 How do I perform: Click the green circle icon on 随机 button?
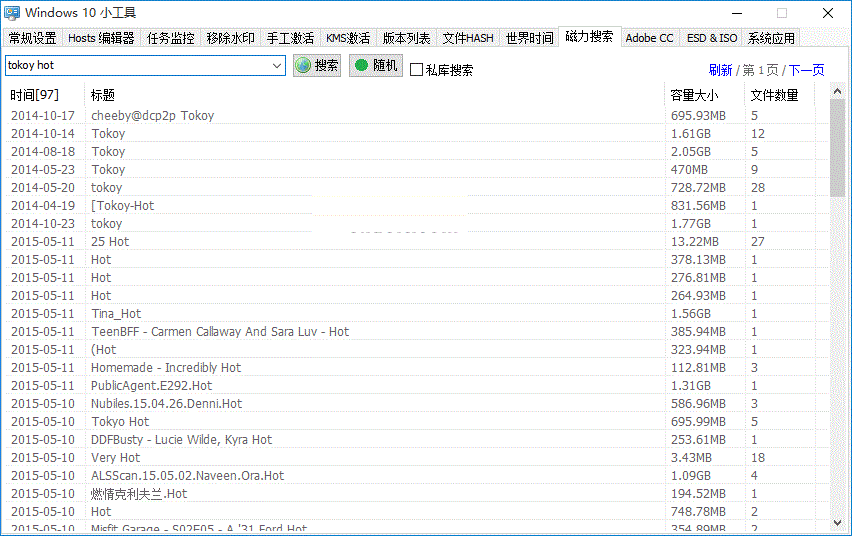[x=361, y=65]
